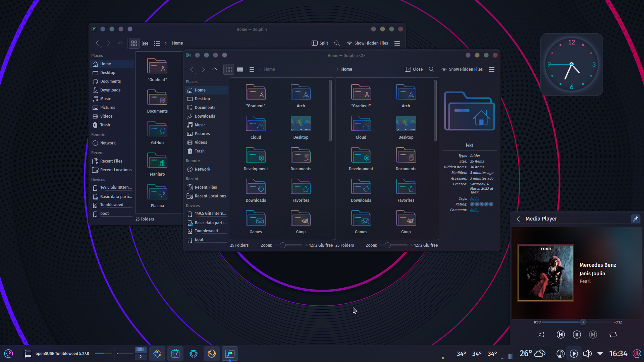Open hamburger menu in Dolphin <2> window
Image resolution: width=644 pixels, height=362 pixels.
pyautogui.click(x=492, y=69)
